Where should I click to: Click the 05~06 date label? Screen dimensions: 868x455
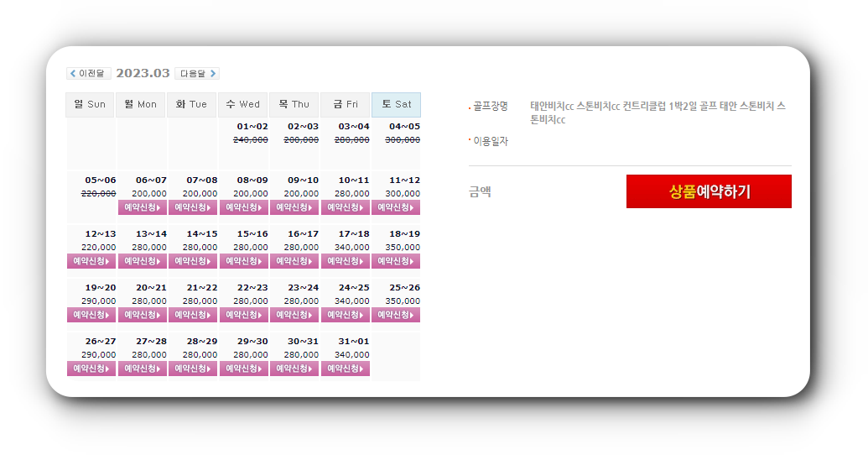101,180
